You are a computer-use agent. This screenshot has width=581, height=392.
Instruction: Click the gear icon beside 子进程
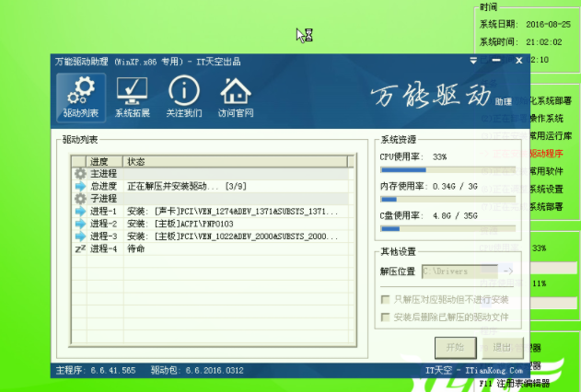(x=80, y=198)
